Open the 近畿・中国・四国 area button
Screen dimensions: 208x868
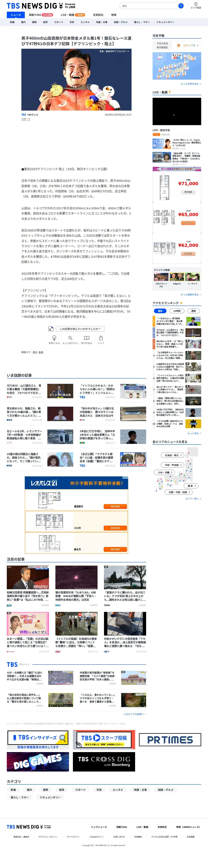(179, 492)
